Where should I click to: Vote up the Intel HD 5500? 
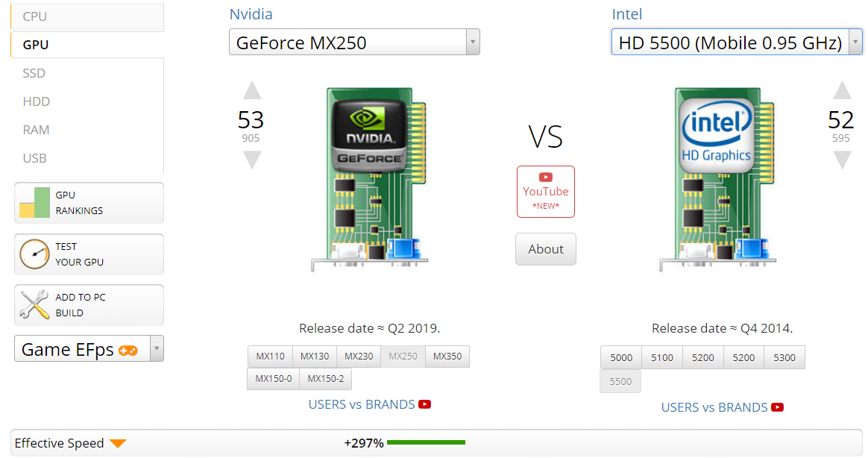pos(842,90)
